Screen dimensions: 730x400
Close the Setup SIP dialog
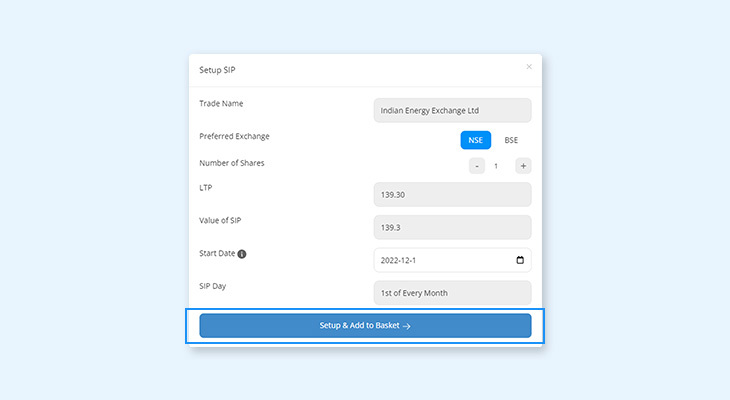click(529, 67)
